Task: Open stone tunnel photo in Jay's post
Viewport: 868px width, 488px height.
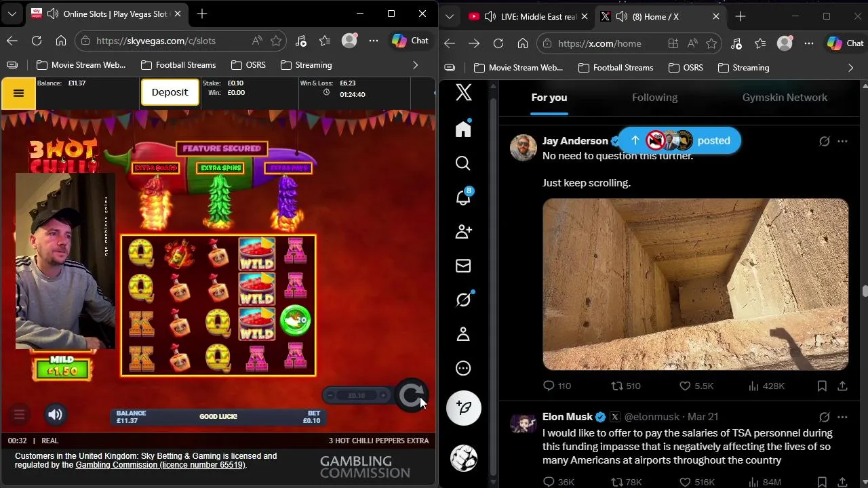Action: [x=695, y=285]
